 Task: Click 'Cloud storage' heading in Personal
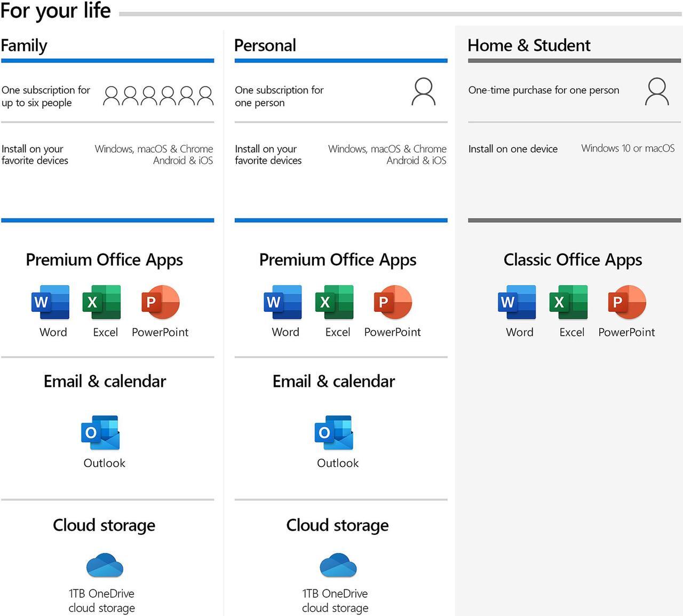click(338, 525)
